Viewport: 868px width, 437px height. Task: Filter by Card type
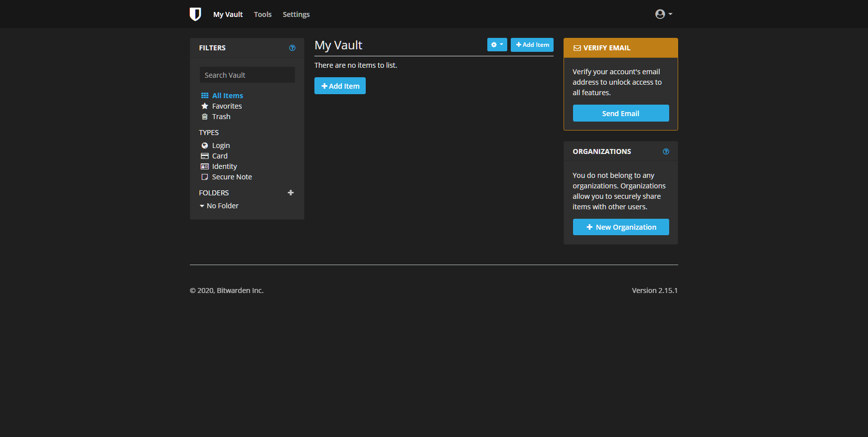point(219,156)
